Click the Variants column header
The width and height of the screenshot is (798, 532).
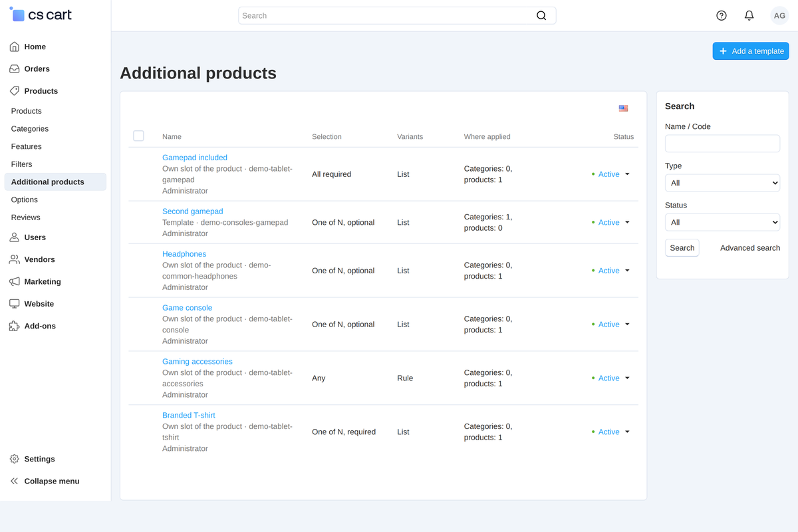coord(410,136)
